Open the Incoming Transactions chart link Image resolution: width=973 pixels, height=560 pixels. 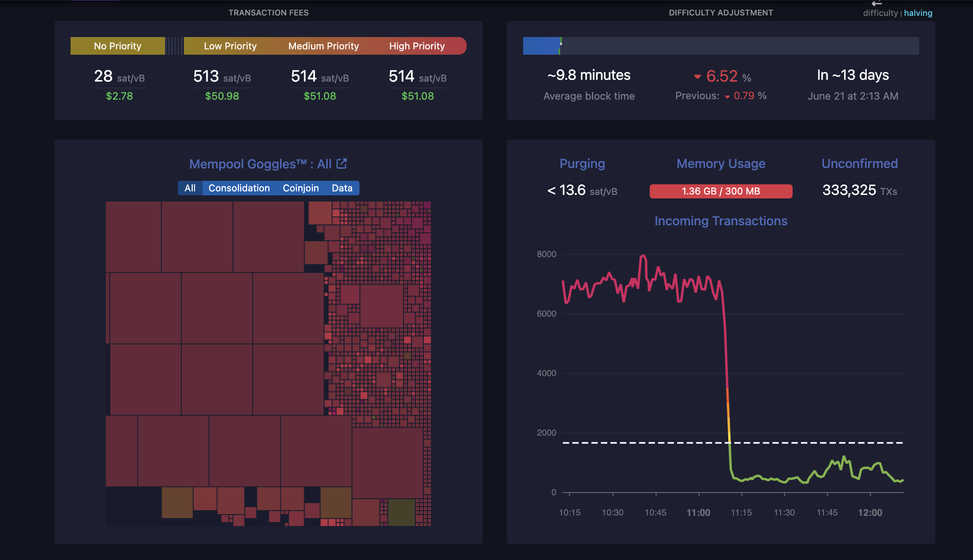point(721,221)
